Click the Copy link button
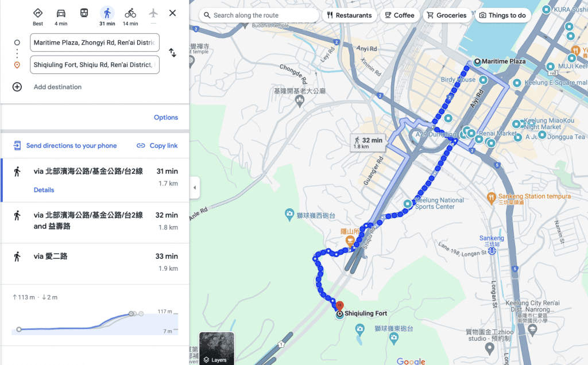This screenshot has height=365, width=588. (x=157, y=146)
